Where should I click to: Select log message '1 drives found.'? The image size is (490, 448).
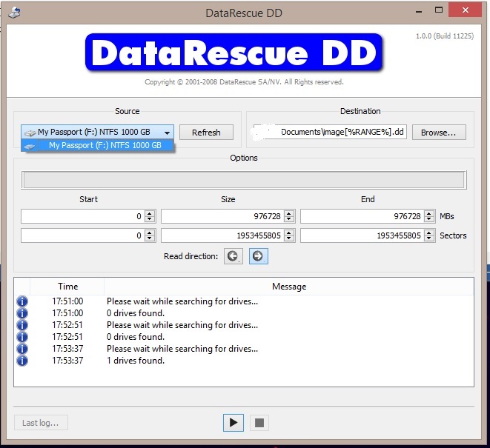[136, 361]
